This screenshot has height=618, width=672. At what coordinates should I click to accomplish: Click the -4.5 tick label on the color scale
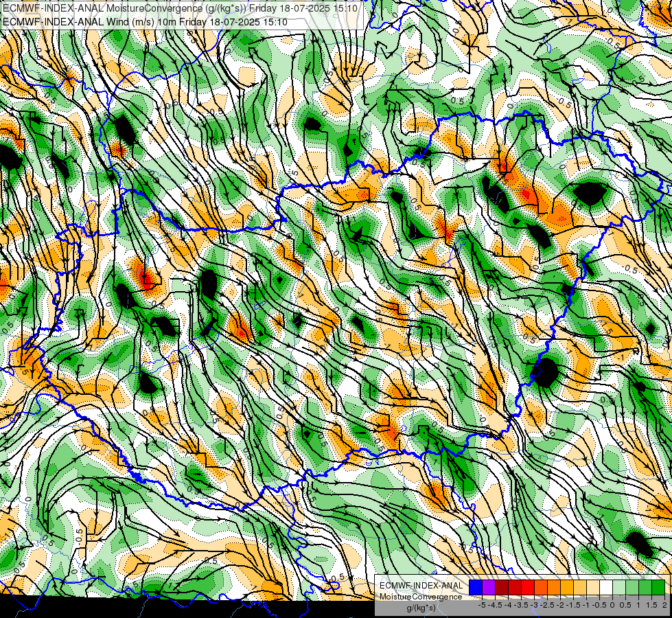pos(495,605)
